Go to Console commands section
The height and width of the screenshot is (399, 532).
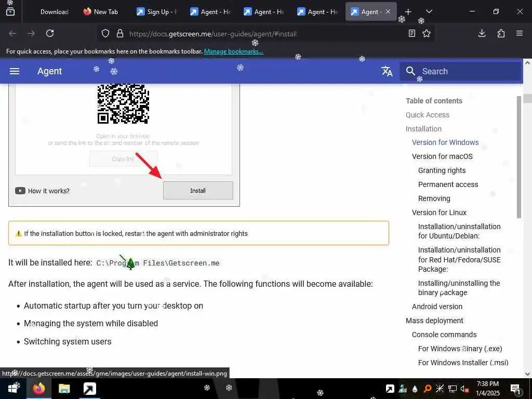pos(444,335)
